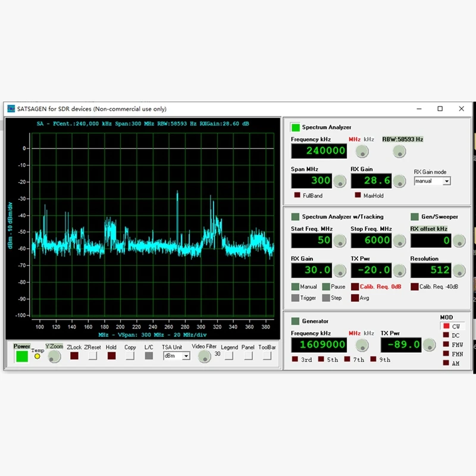Click the Legend button
The height and width of the screenshot is (476, 476).
point(229,355)
